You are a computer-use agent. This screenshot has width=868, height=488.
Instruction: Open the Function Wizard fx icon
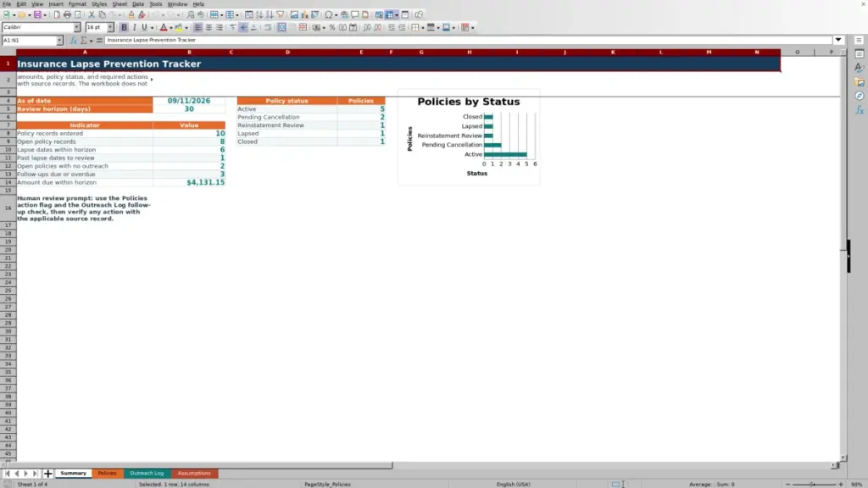(x=73, y=41)
